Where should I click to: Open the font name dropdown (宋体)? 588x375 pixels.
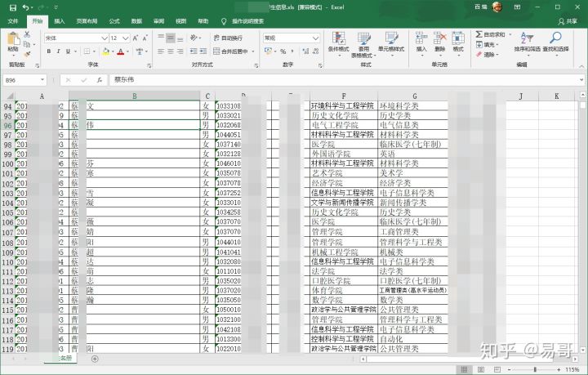click(x=105, y=38)
